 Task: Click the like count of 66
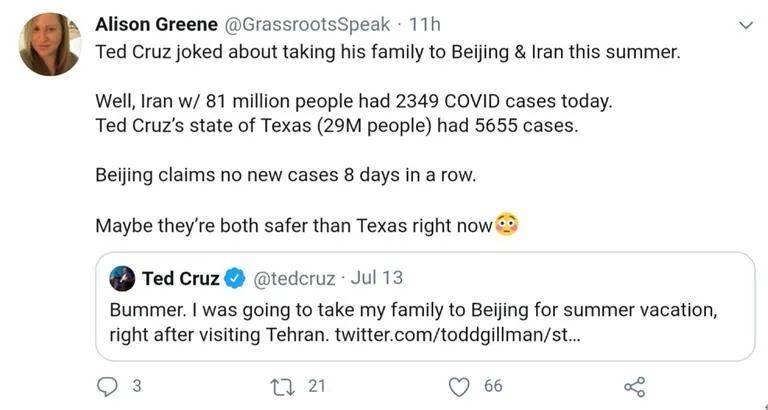(493, 386)
